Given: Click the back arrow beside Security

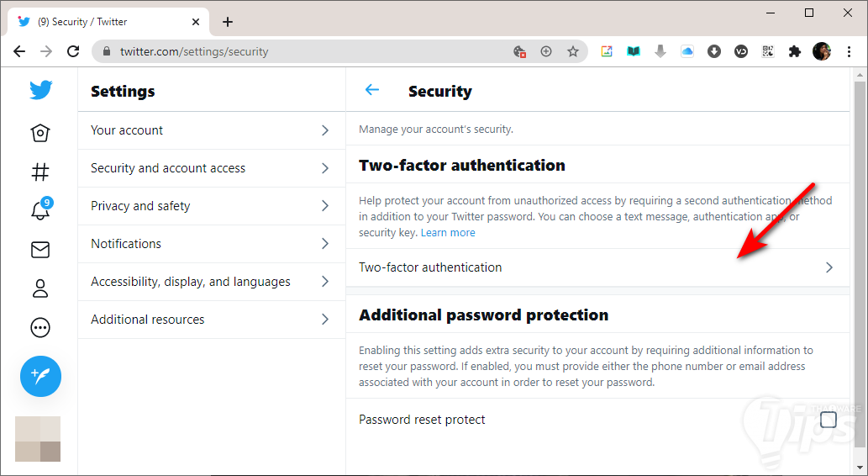Looking at the screenshot, I should (372, 90).
